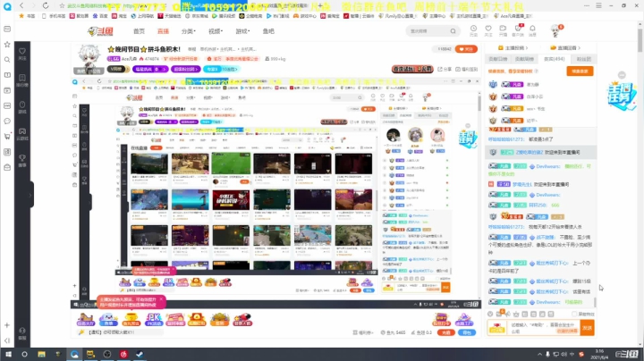Viewport: 644px width, 361px height.
Task: Switch to the 贡献日榜 tab
Action: (498, 59)
